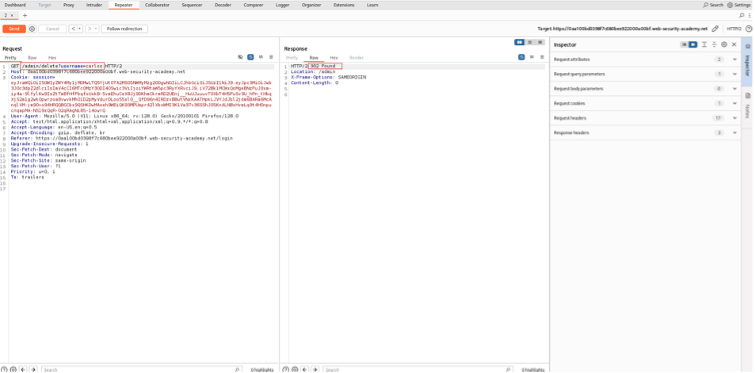Expand all Inspector sections icon
This screenshot has width=755, height=373.
pos(704,45)
